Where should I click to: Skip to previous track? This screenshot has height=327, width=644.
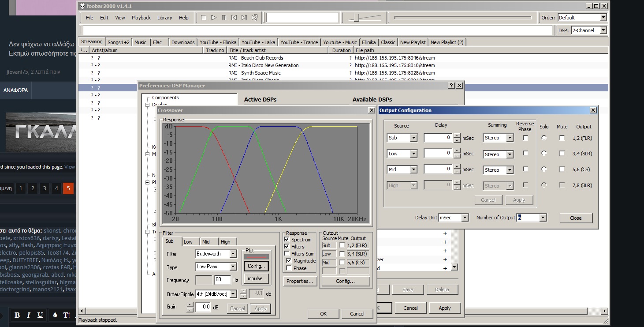tap(234, 18)
